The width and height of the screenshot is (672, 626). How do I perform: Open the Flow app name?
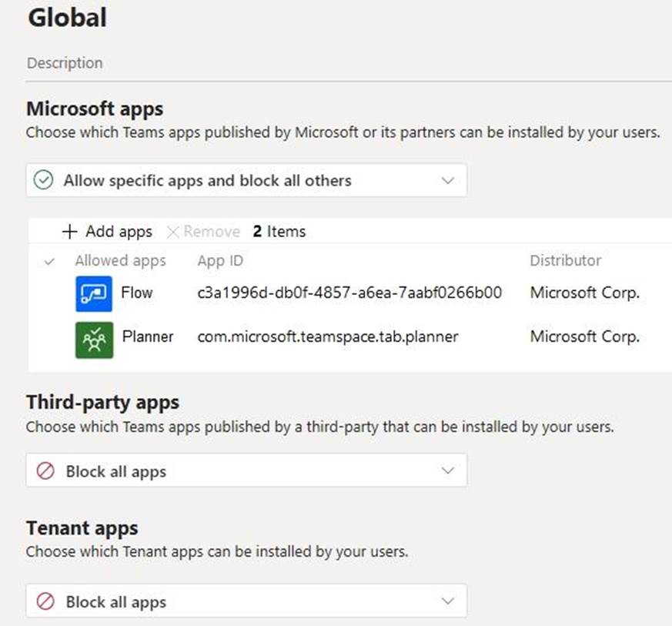(137, 293)
